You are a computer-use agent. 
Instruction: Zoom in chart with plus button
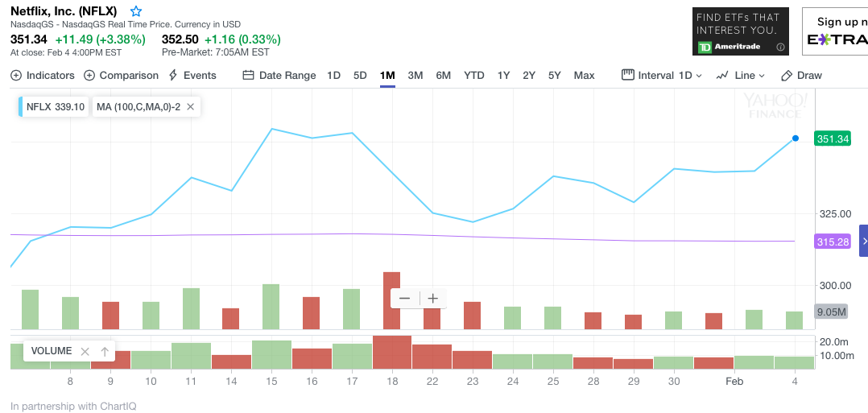coord(432,299)
